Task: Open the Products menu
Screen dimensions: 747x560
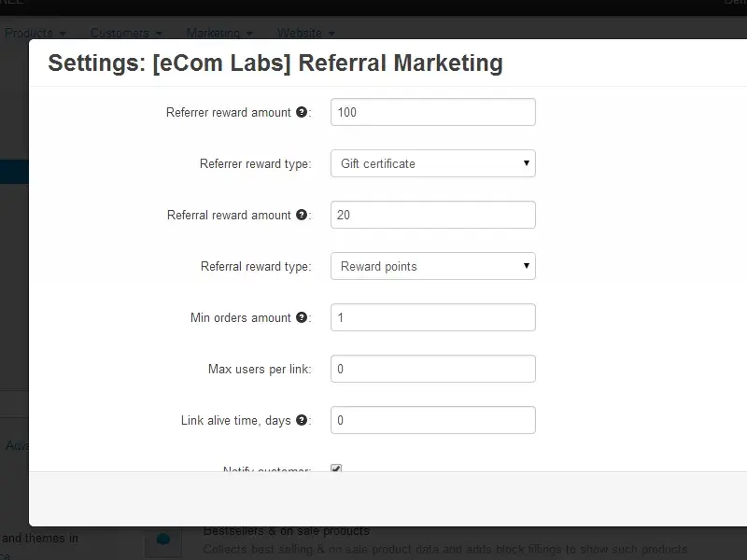Action: click(x=35, y=34)
